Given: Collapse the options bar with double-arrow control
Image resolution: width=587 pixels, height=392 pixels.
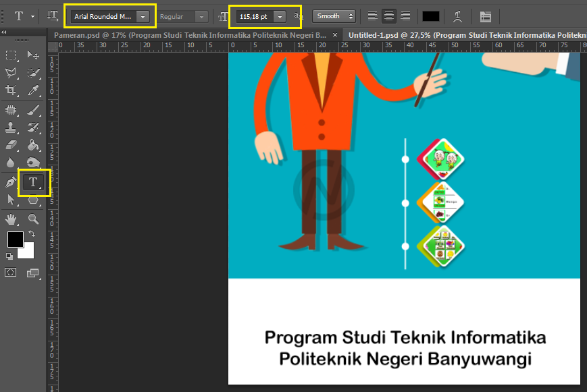Looking at the screenshot, I should point(4,33).
